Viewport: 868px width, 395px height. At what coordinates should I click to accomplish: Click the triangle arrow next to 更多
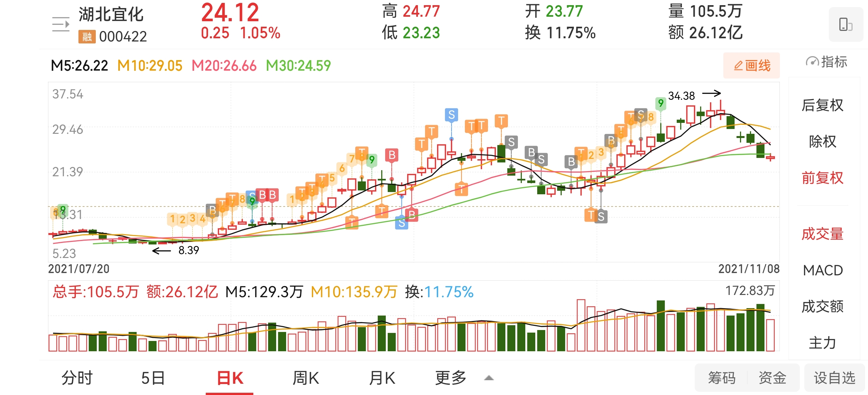489,378
